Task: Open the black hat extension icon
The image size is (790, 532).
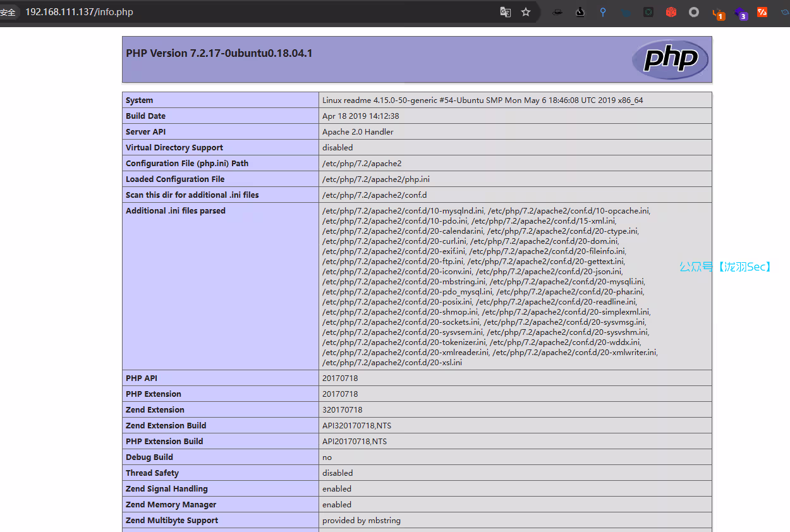Action: pyautogui.click(x=557, y=12)
